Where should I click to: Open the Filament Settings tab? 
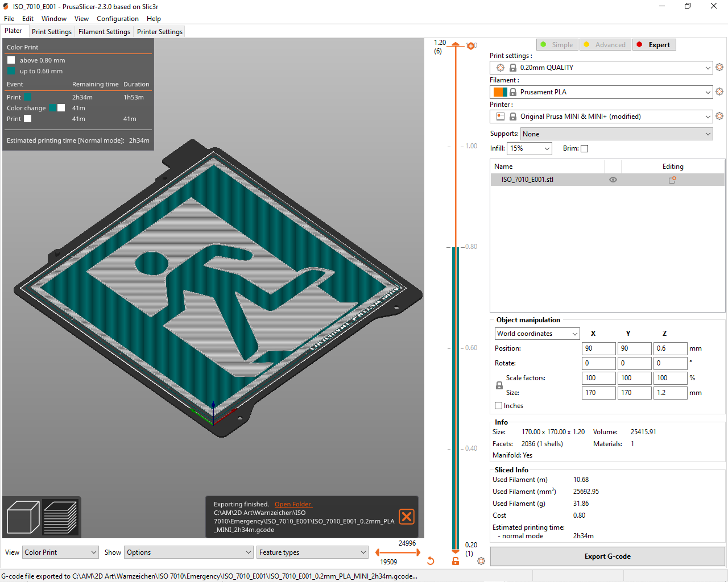(x=104, y=32)
